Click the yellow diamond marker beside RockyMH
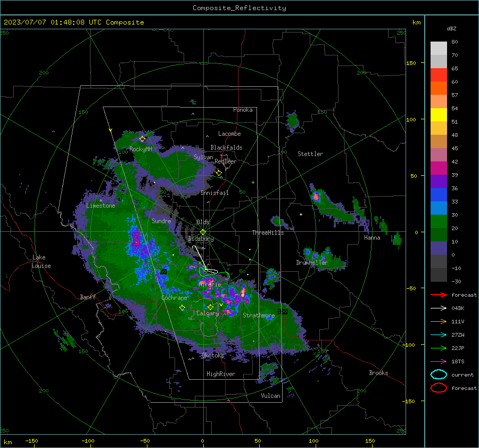479x448 pixels. coord(142,139)
